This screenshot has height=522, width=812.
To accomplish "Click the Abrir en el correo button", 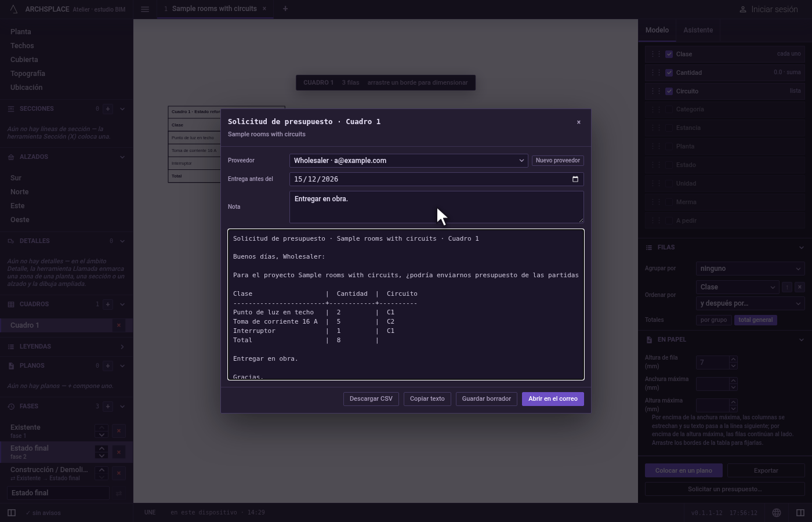I will pos(553,399).
